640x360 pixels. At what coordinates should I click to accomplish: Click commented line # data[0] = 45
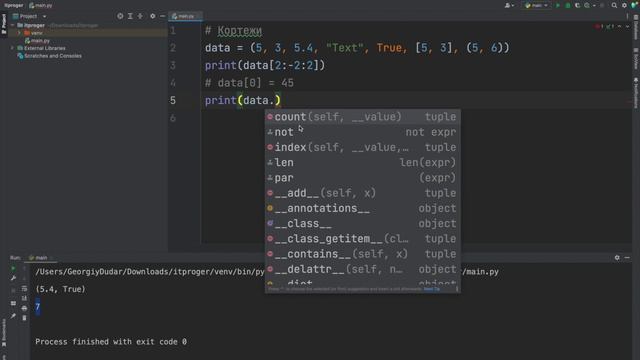coord(249,83)
